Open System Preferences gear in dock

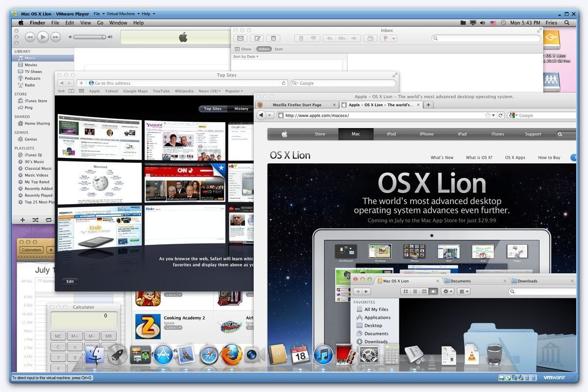tap(368, 354)
